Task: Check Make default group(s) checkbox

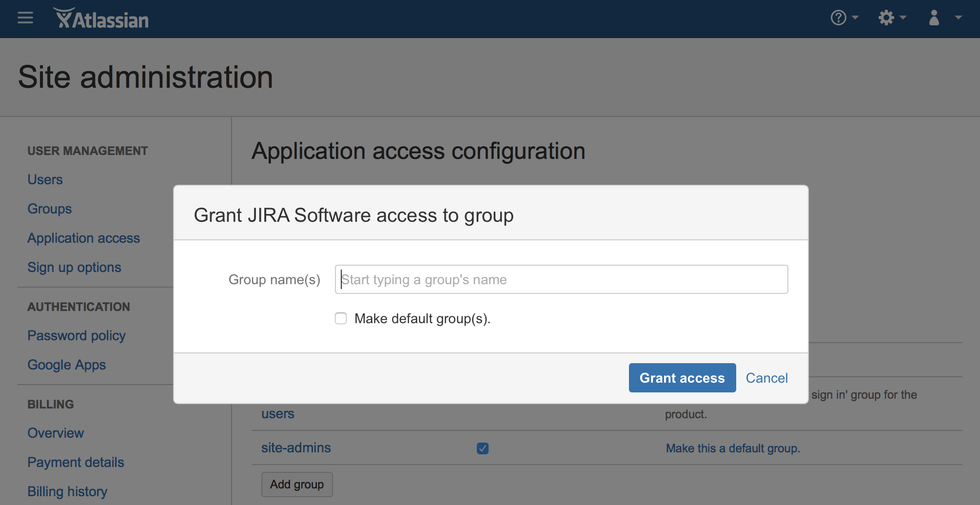Action: point(341,319)
